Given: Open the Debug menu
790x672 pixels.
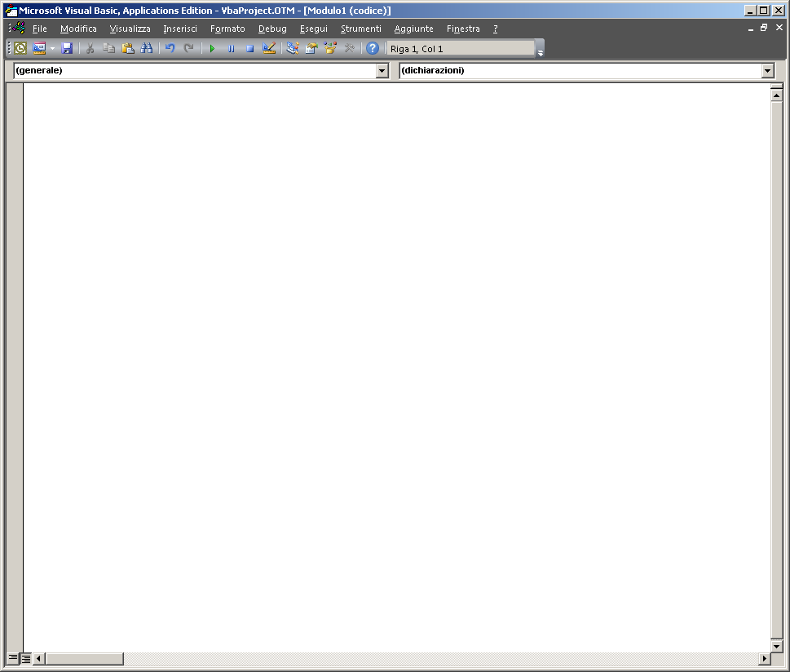Looking at the screenshot, I should 272,29.
